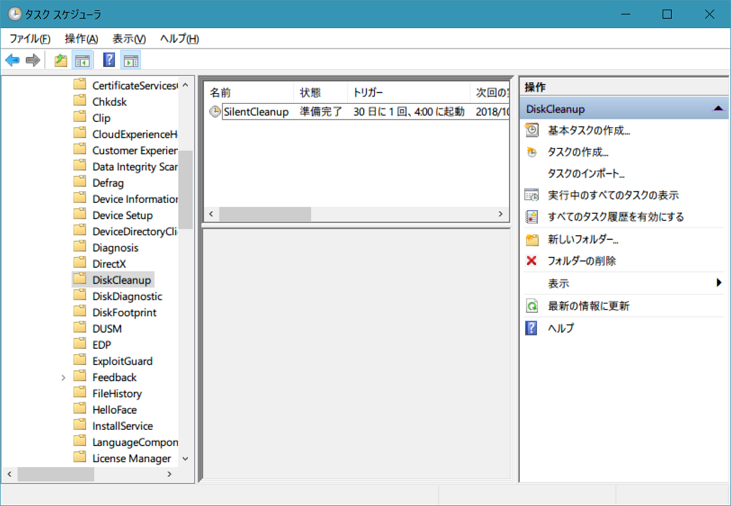Screen dimensions: 731x506
Task: Click task list horizontal scroll left arrow
Action: click(x=212, y=214)
